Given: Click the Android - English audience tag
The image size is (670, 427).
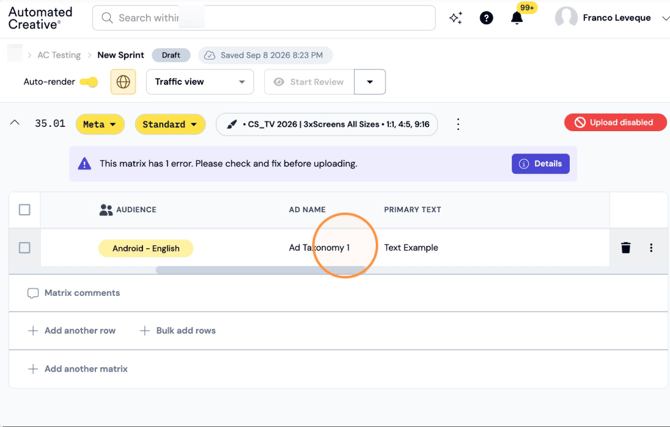Looking at the screenshot, I should (x=146, y=248).
